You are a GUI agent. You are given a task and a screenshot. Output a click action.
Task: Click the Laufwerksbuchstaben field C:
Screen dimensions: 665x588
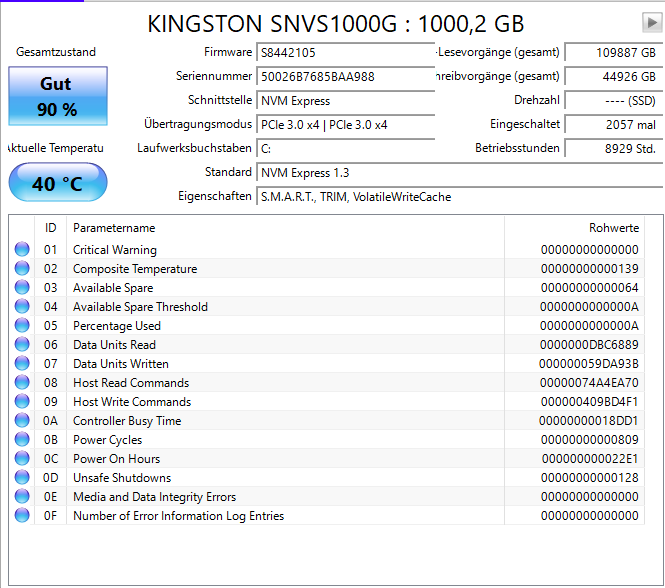[x=346, y=148]
